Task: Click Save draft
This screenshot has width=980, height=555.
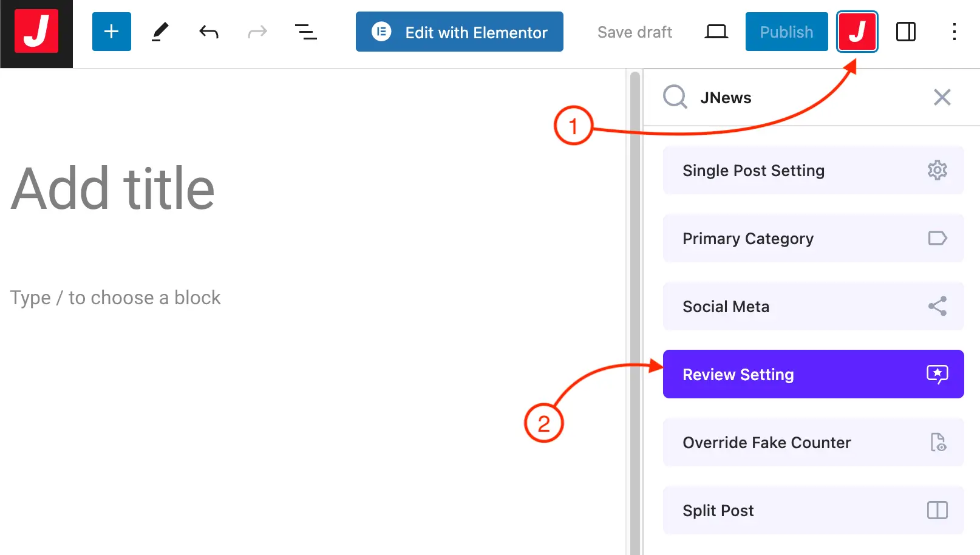Action: 635,32
